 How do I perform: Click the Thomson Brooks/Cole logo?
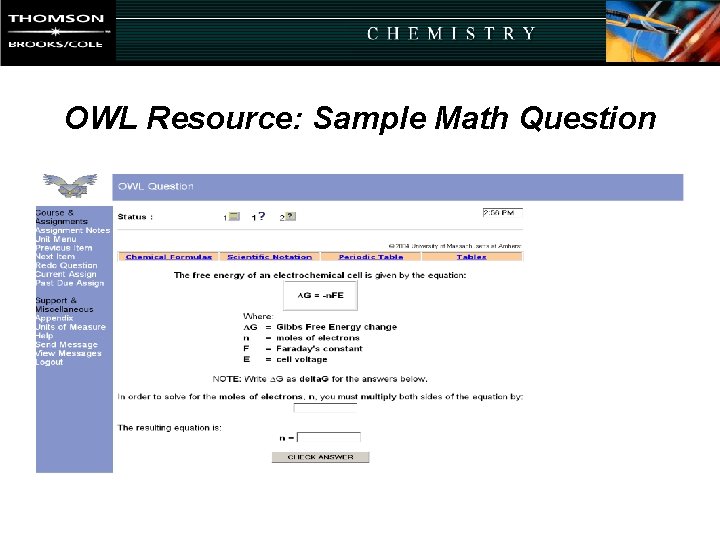[58, 32]
